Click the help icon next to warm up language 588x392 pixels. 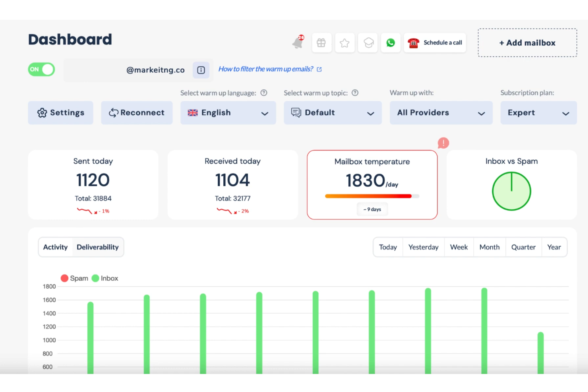[x=264, y=93]
